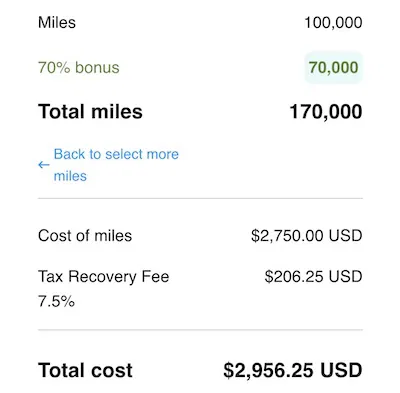Click the 170,000 total miles value
This screenshot has width=400, height=393.
coord(326,112)
